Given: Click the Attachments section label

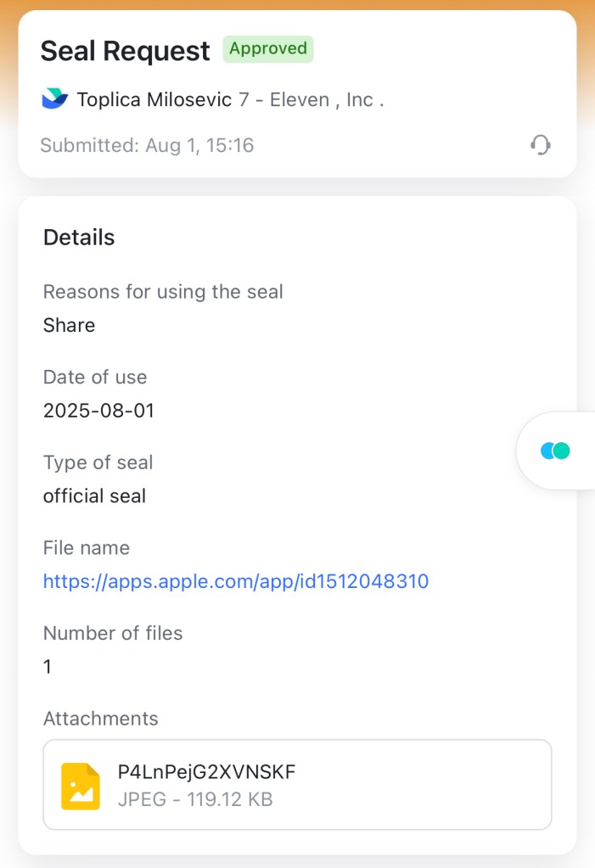Looking at the screenshot, I should pos(100,719).
